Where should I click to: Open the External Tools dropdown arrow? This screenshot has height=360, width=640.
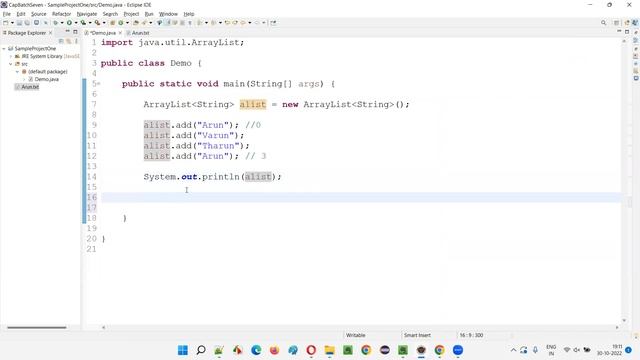[x=104, y=23]
